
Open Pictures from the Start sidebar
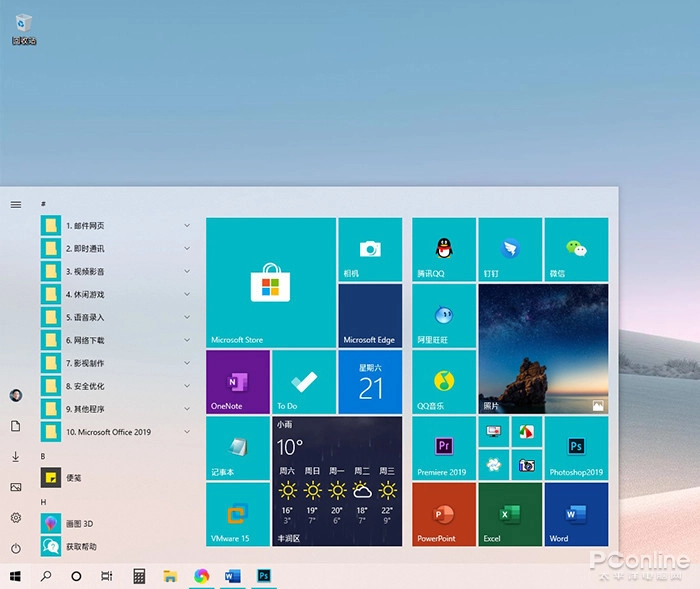(x=16, y=487)
